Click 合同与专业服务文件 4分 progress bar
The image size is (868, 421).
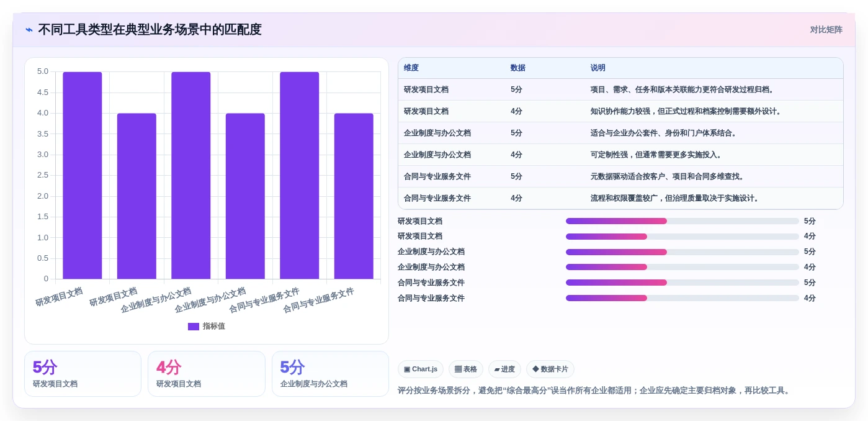click(x=682, y=298)
